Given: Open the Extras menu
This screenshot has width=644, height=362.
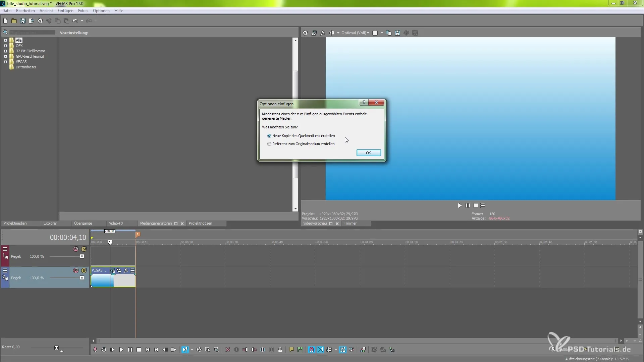Looking at the screenshot, I should [83, 11].
